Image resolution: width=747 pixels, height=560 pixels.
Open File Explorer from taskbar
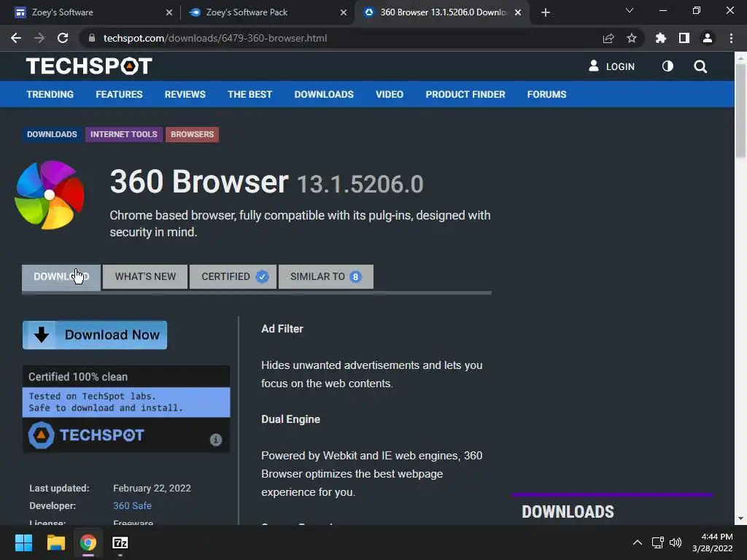click(55, 542)
